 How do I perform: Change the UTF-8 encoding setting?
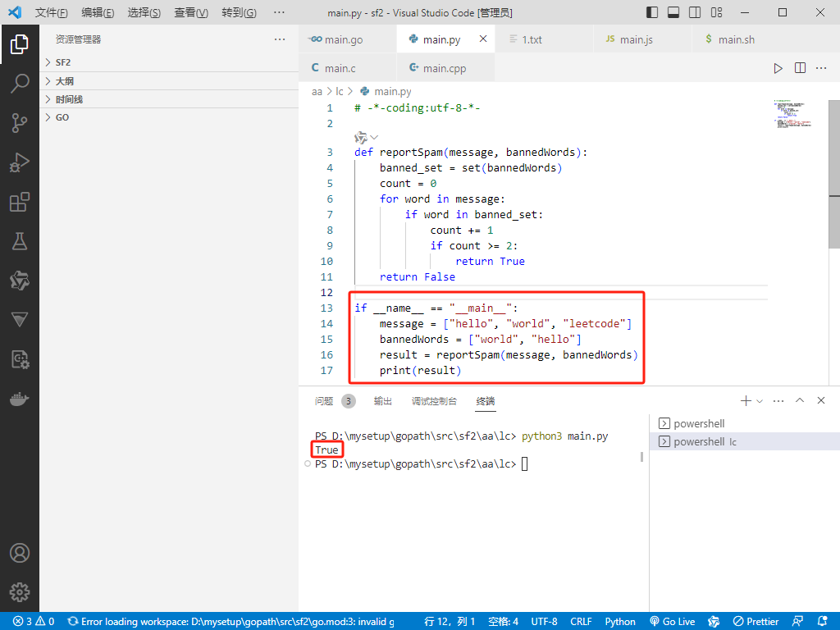coord(544,622)
